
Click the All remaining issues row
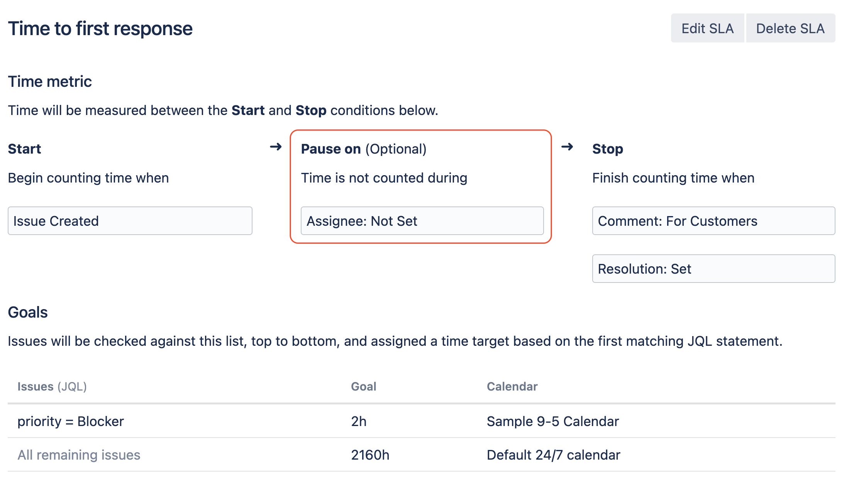point(79,455)
